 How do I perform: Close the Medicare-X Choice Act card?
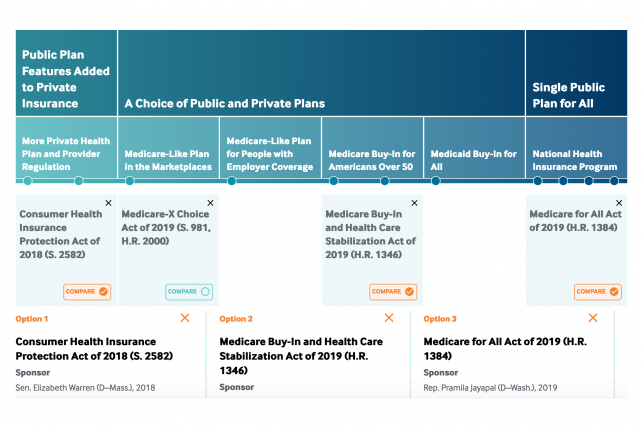[210, 203]
